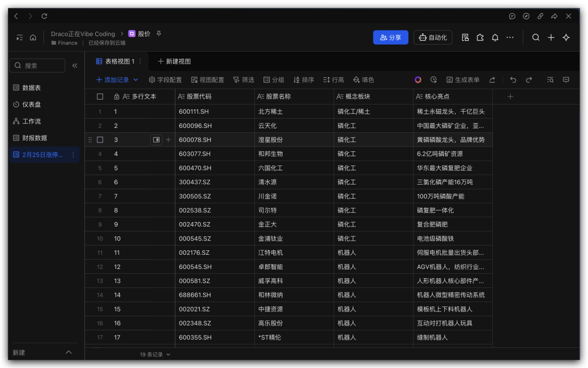The image size is (588, 368).
Task: Open the extensions puzzle-piece icon
Action: click(x=480, y=38)
